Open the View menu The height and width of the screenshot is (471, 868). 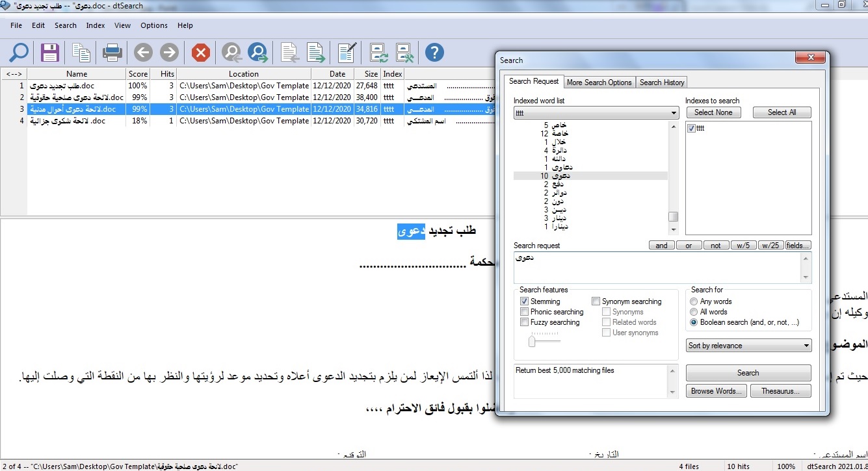(x=122, y=25)
